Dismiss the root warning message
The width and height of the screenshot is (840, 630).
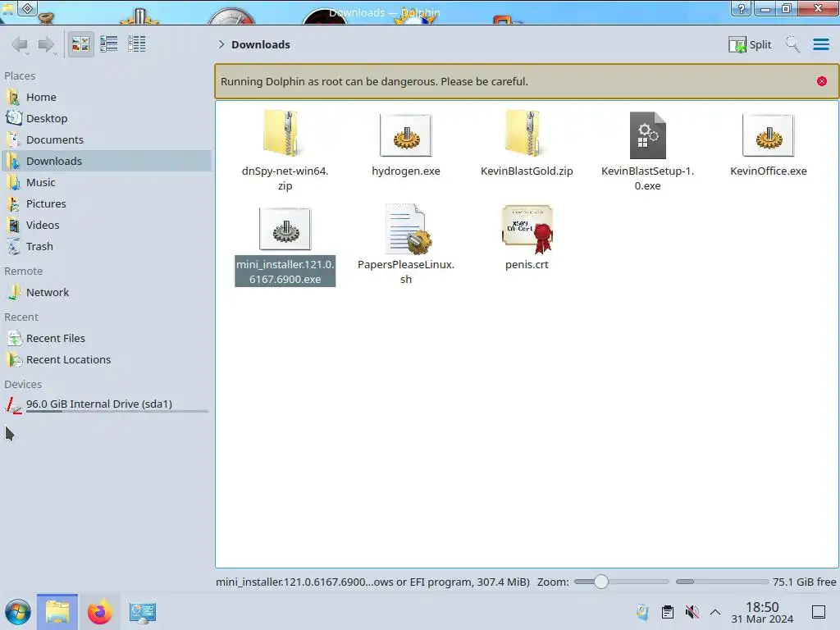(x=822, y=81)
